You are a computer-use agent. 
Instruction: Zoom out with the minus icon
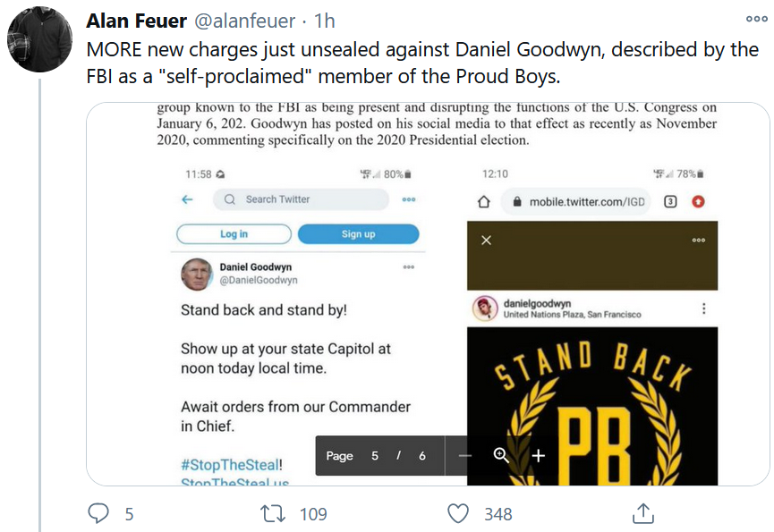[x=464, y=456]
